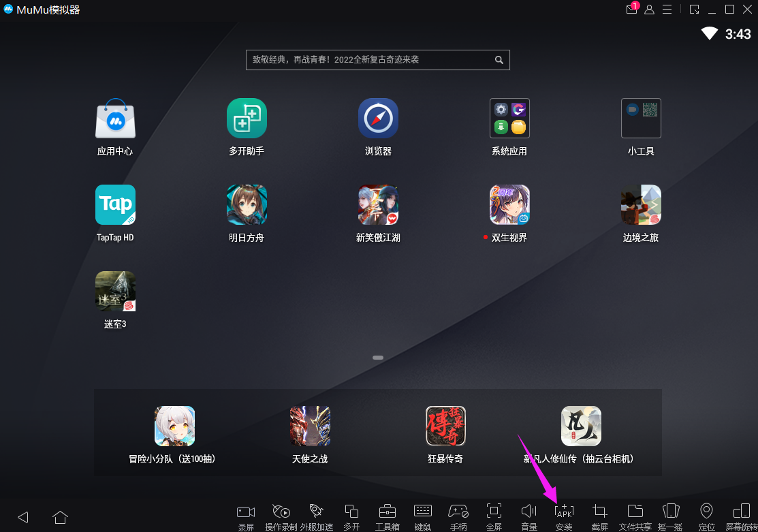758x532 pixels.
Task: Trigger 摇一摇 shake function
Action: (671, 517)
